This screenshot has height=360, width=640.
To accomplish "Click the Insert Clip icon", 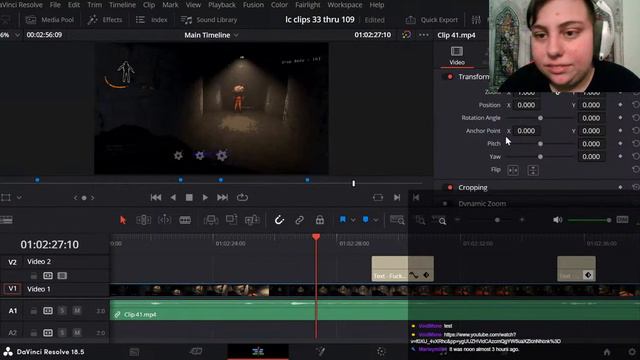I will 211,220.
